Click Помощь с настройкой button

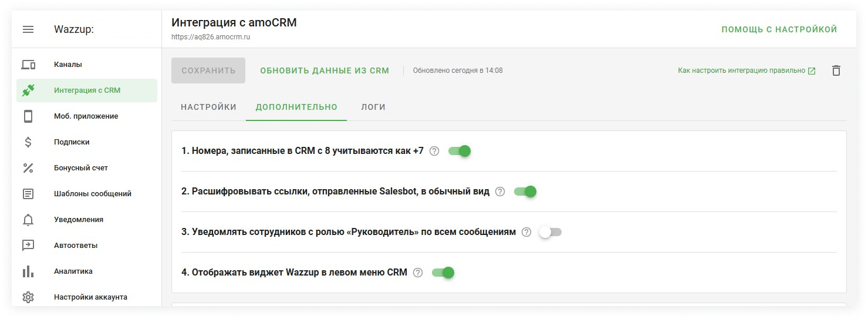779,29
